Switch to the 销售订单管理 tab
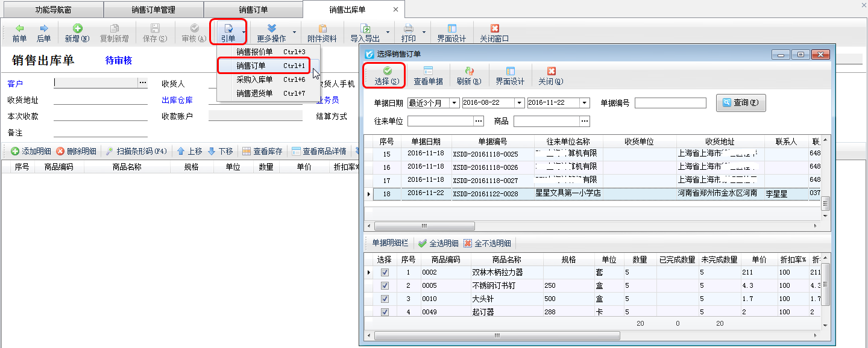The width and height of the screenshot is (868, 348). [x=153, y=10]
